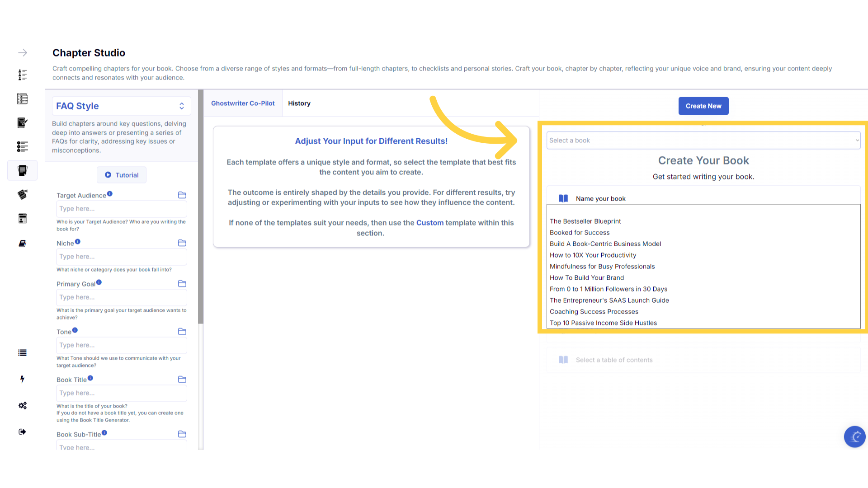Click the folder icon next to Target Audience
The height and width of the screenshot is (488, 868).
coord(182,195)
